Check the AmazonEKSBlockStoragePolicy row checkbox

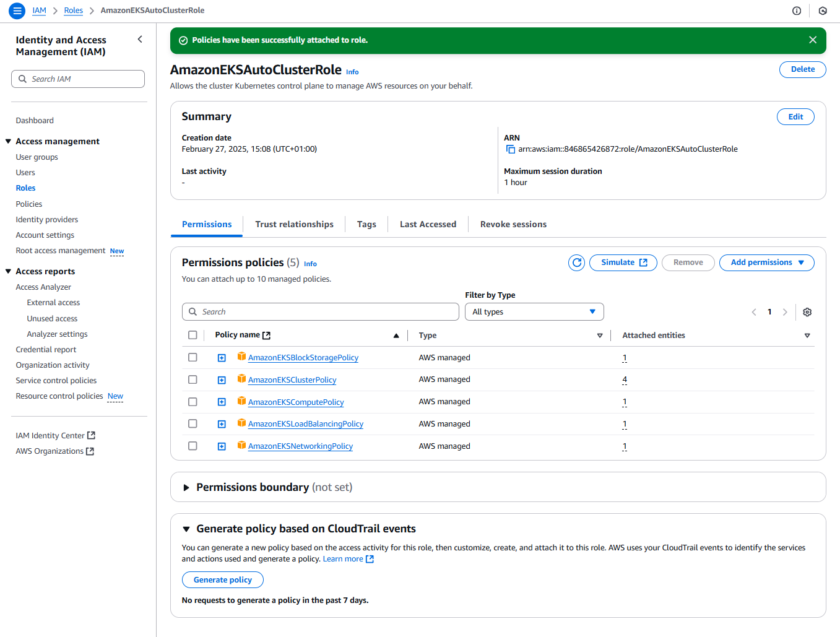tap(193, 358)
